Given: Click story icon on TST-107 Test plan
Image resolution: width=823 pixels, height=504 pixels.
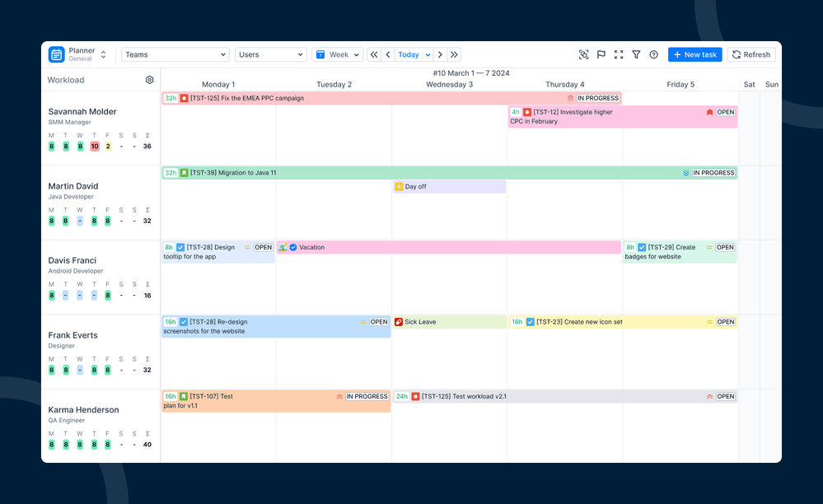Looking at the screenshot, I should point(184,396).
